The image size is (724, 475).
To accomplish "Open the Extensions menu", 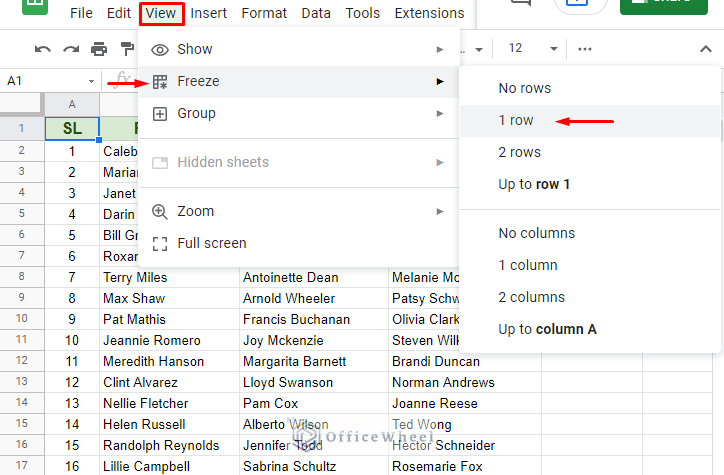I will (x=429, y=13).
